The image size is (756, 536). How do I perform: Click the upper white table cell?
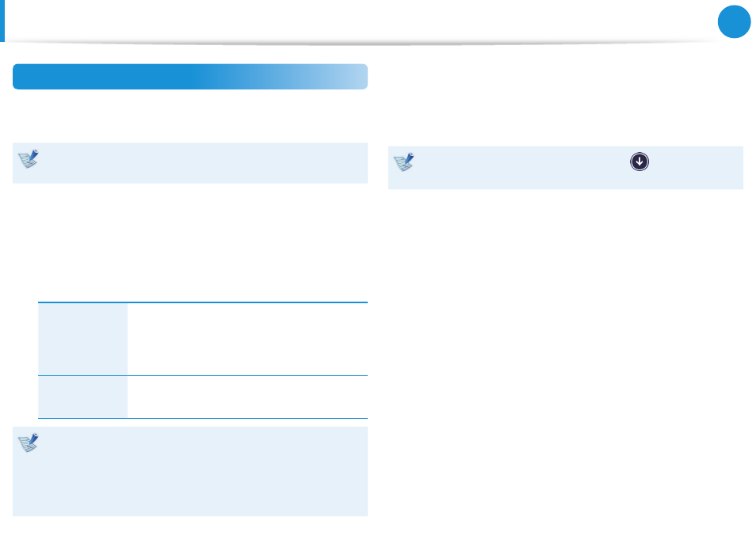(x=248, y=339)
